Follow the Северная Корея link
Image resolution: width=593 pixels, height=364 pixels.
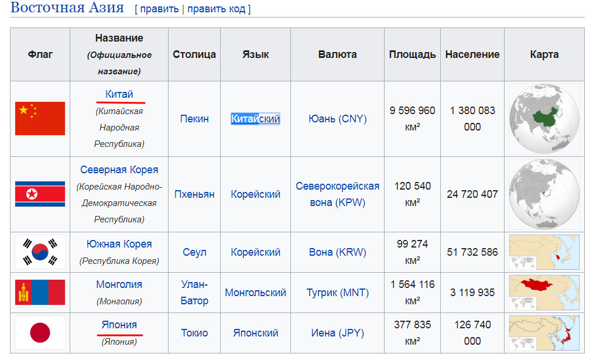pos(119,170)
